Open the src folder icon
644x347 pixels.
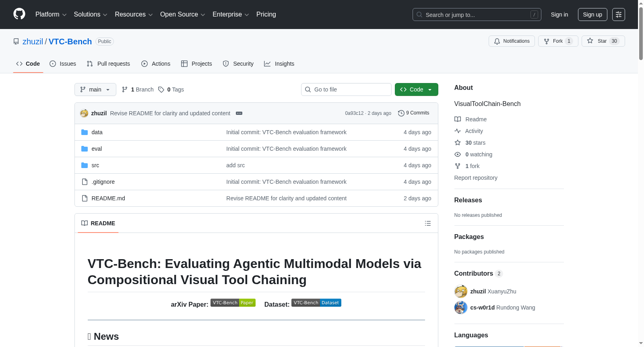85,165
